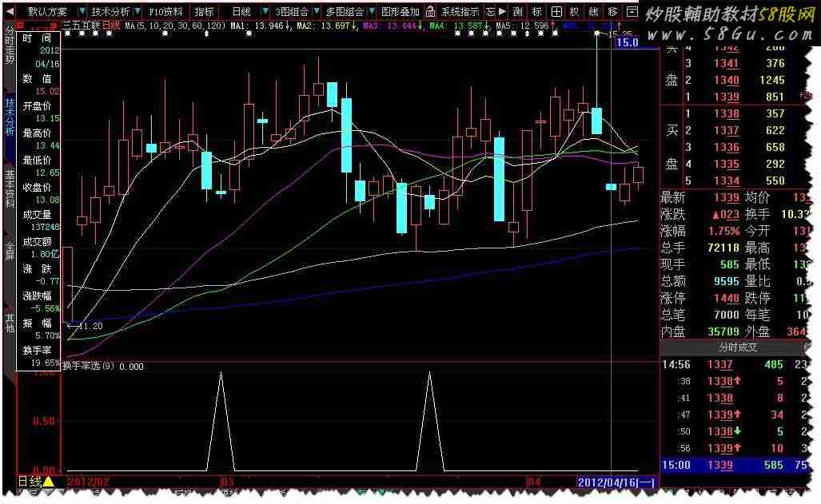Switch to the 基本资料 side tab

point(10,189)
